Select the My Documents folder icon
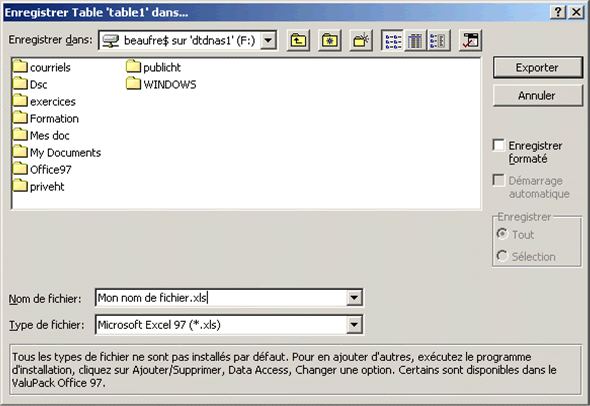The width and height of the screenshot is (590, 406). [x=20, y=152]
